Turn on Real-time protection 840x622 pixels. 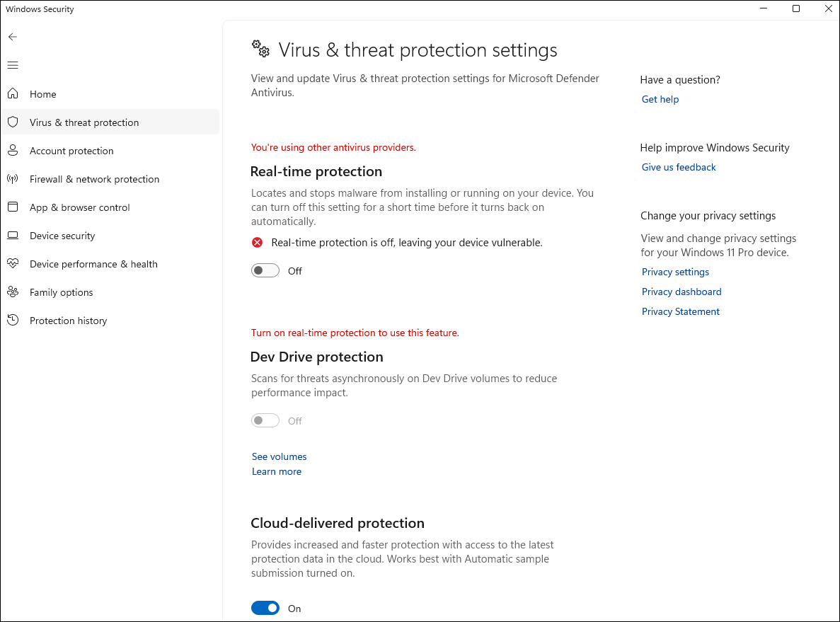265,270
